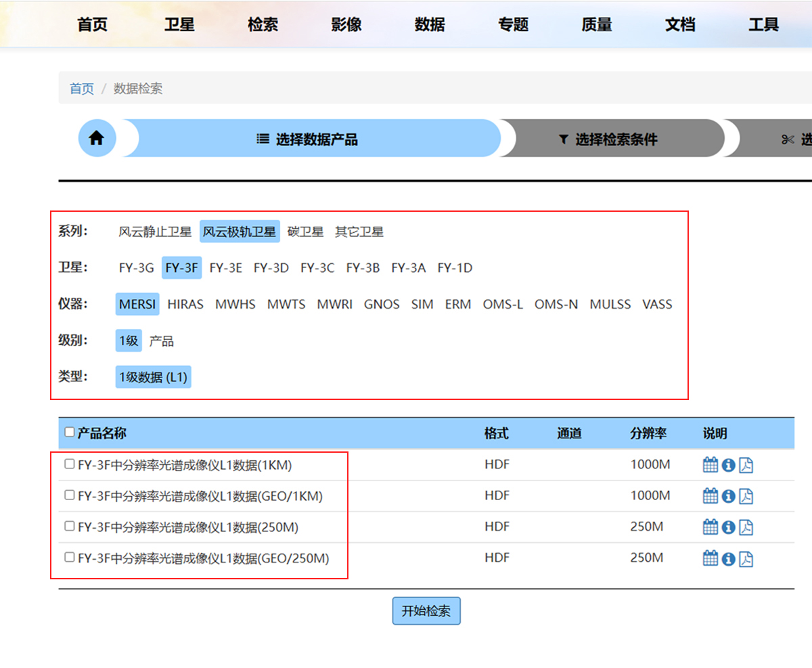Click calendar icon for L1数据(250M) row
812x668 pixels.
pyautogui.click(x=710, y=527)
